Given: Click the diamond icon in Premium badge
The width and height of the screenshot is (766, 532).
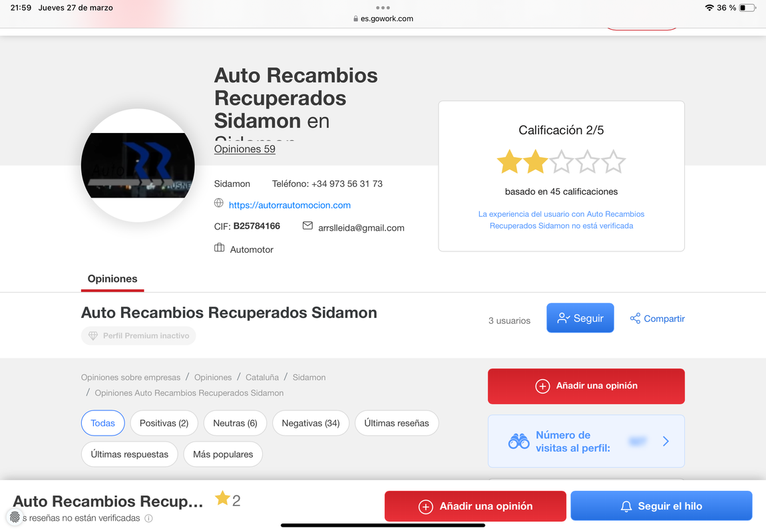Looking at the screenshot, I should click(93, 336).
